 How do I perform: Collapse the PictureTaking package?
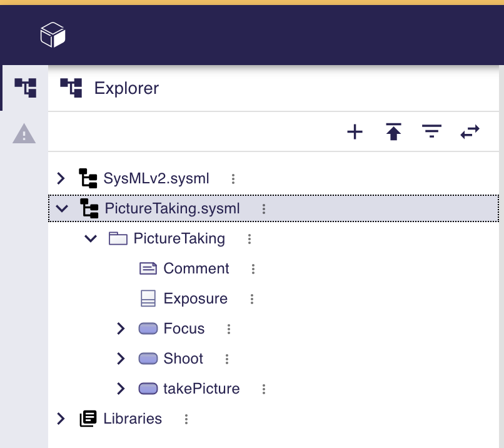point(90,238)
